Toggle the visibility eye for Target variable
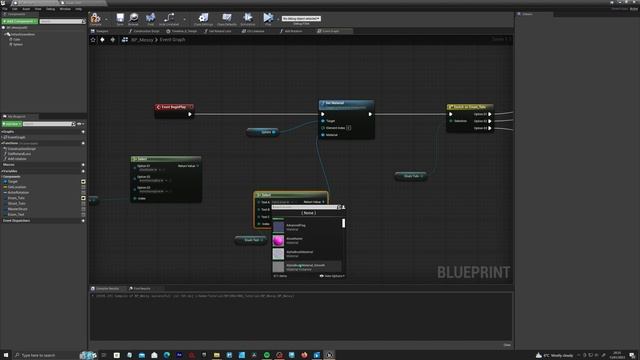This screenshot has width=640, height=360. pos(83,182)
